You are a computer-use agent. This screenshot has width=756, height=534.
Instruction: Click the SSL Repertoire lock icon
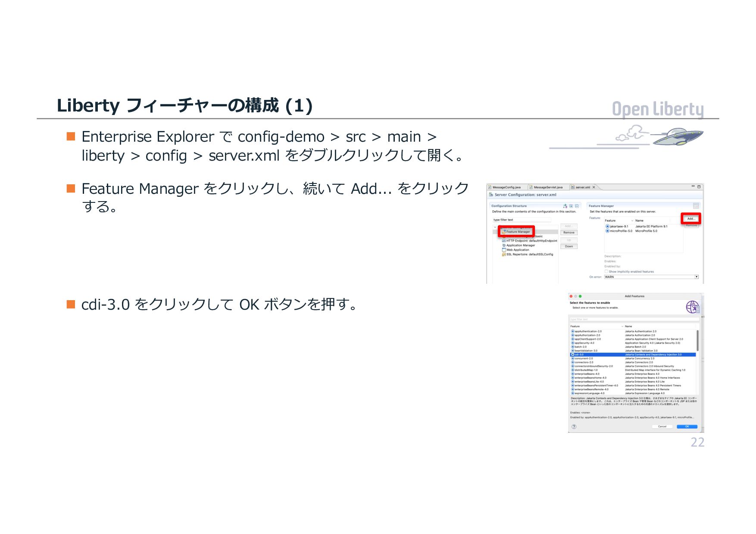coord(504,254)
